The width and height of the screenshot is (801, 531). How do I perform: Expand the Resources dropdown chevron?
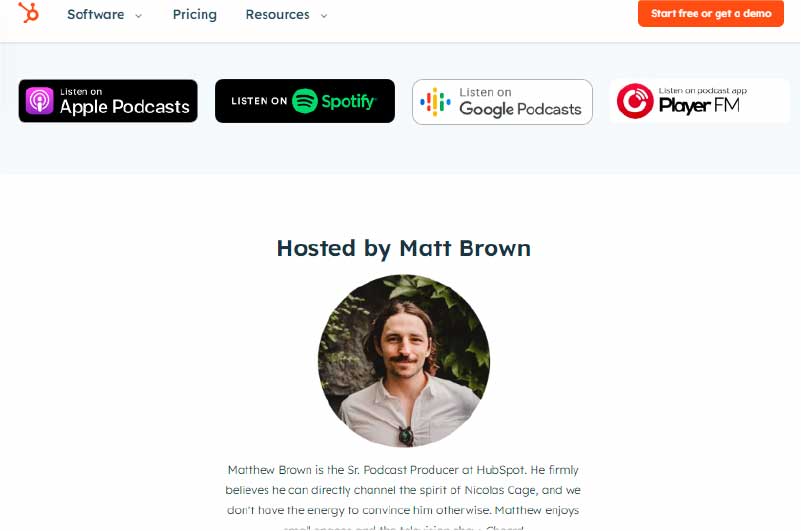coord(324,16)
